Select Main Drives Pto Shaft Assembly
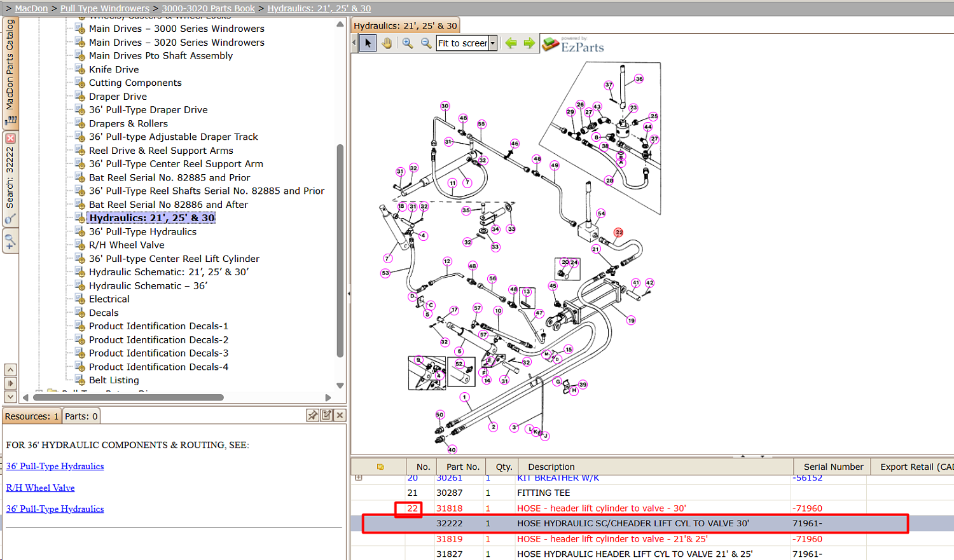Screen dimensions: 954x560 [x=161, y=56]
